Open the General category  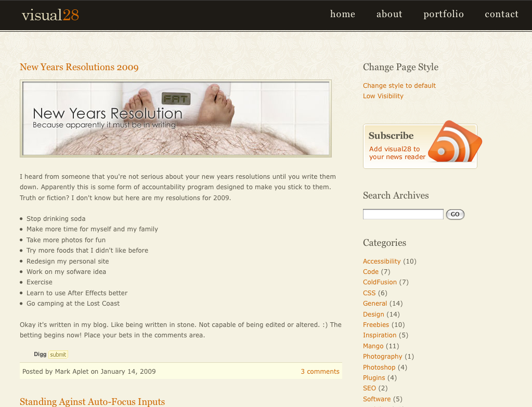point(375,304)
